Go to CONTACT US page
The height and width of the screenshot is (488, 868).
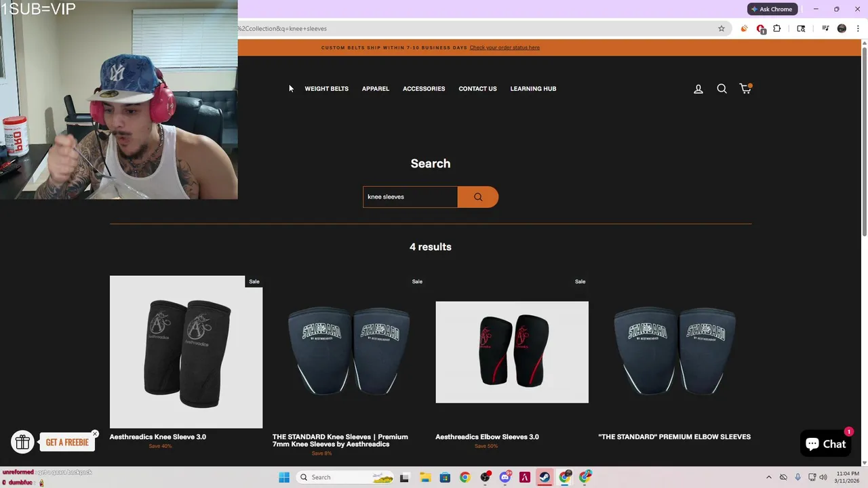pyautogui.click(x=477, y=89)
